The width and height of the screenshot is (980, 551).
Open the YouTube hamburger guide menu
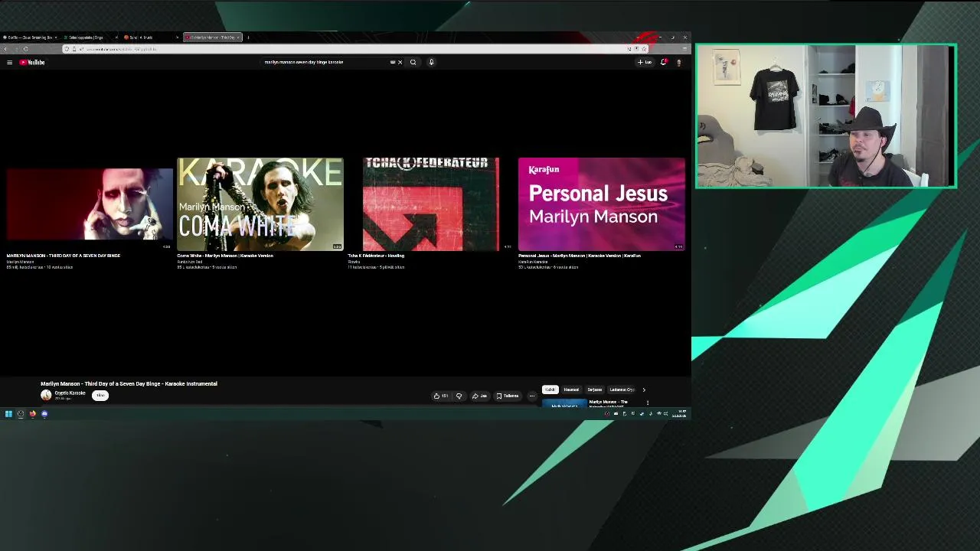(x=9, y=62)
